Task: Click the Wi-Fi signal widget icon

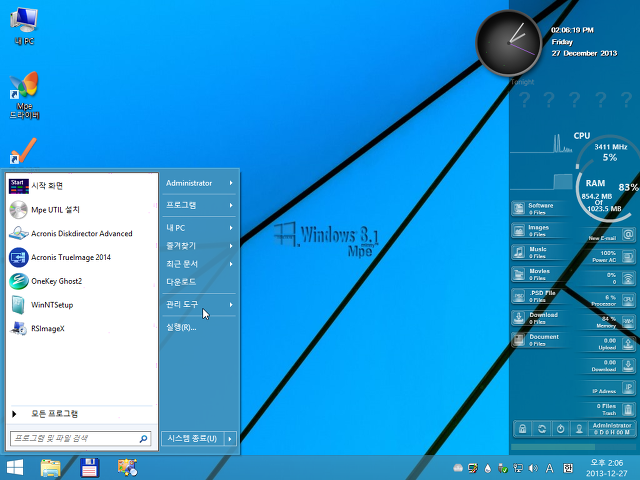Action: click(x=628, y=278)
